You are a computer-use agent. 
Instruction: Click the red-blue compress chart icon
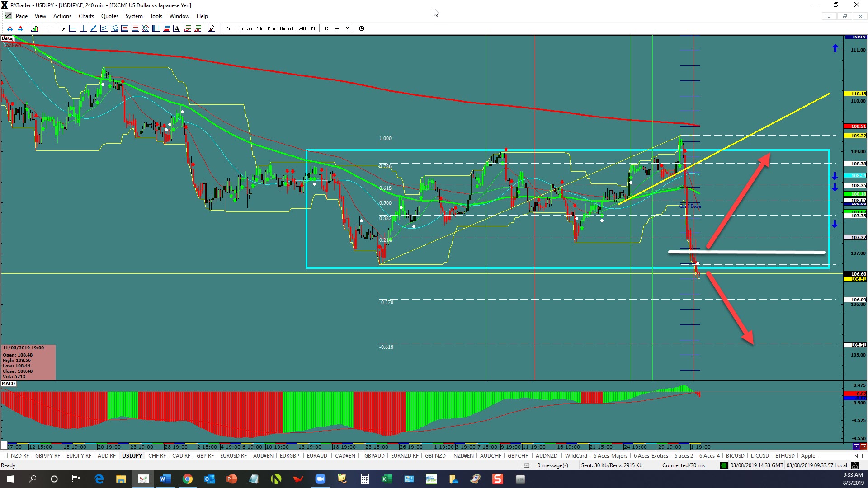pos(10,28)
